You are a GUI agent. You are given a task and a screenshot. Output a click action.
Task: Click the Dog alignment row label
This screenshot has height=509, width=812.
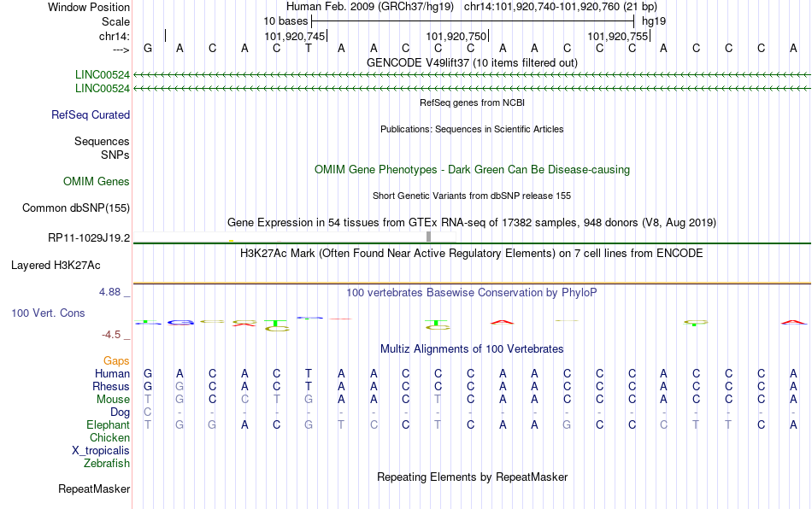click(121, 412)
